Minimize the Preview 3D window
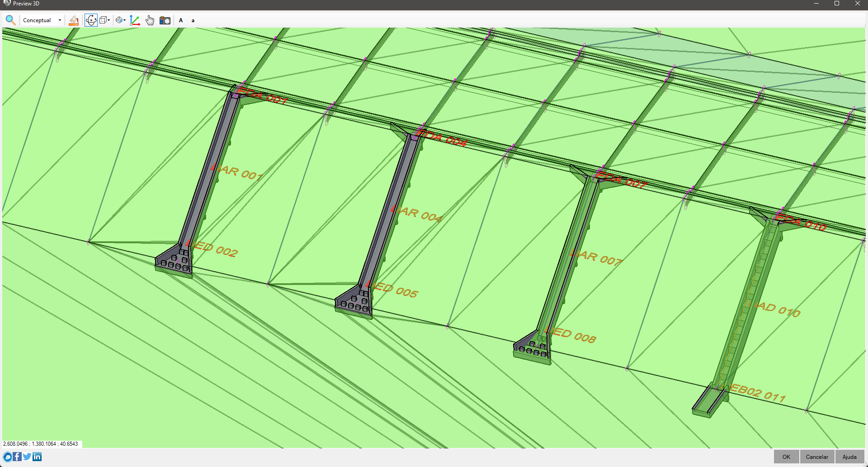 [816, 4]
